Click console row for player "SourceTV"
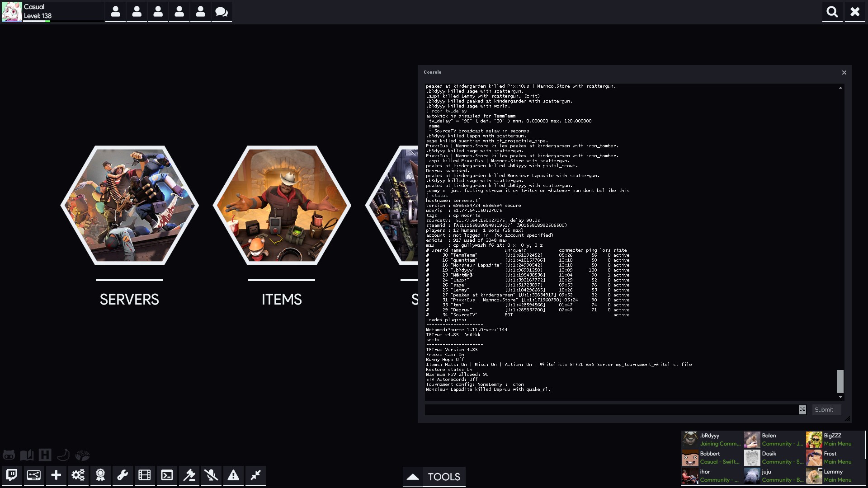Image resolution: width=868 pixels, height=488 pixels. 528,315
